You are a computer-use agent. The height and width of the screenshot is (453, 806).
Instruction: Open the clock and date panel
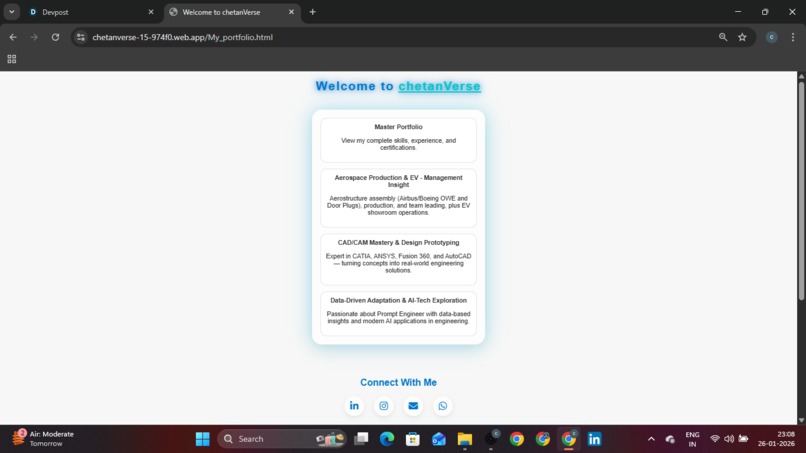776,439
